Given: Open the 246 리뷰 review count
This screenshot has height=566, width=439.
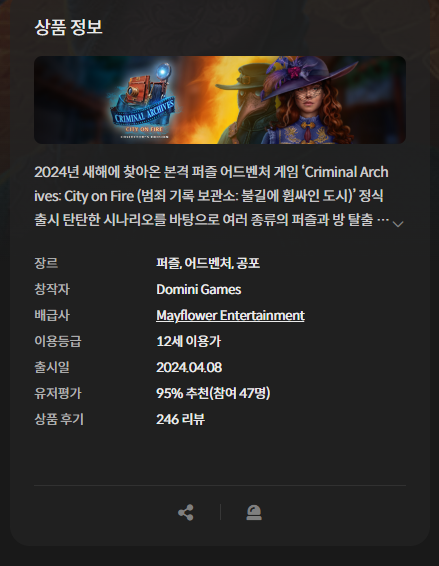Looking at the screenshot, I should click(180, 419).
